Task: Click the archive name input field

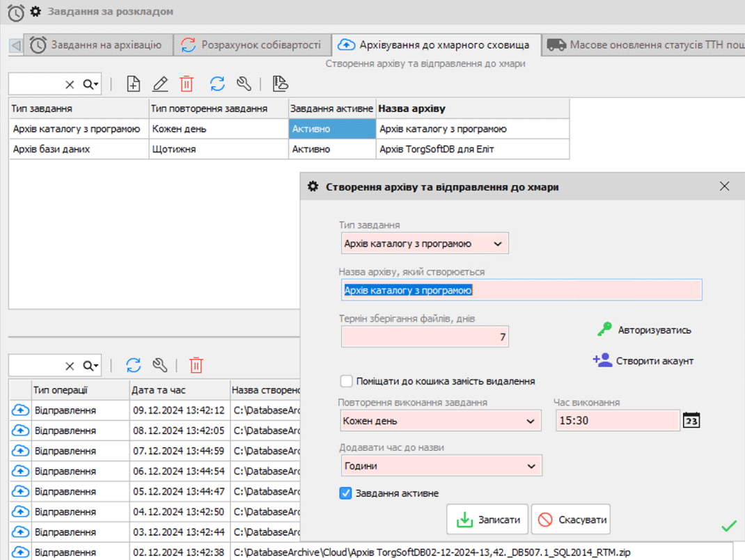Action: coord(521,290)
